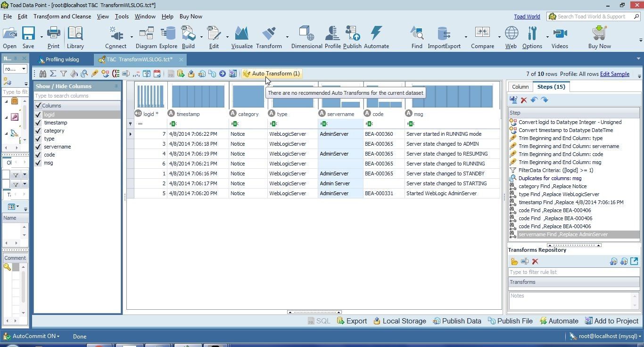Screen dimensions: 644x347
Task: Open the Connect toolbar dropdown arrow
Action: click(132, 37)
